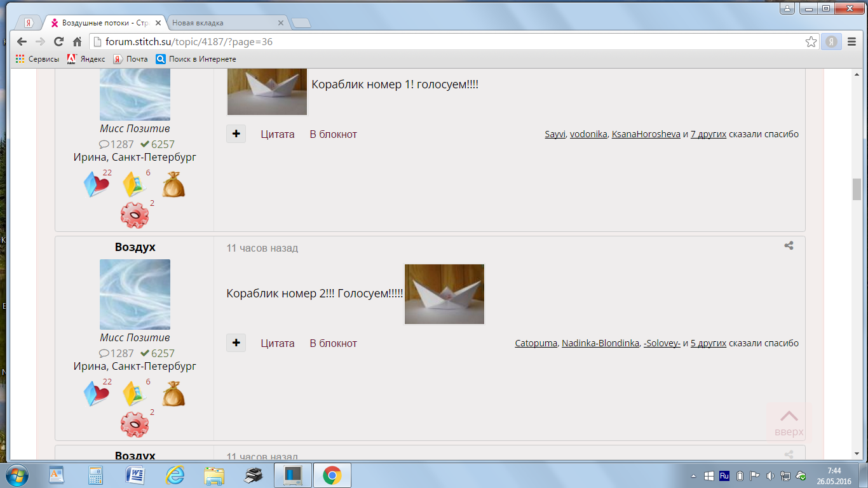Click the home icon in browser toolbar
This screenshot has width=868, height=488.
(77, 42)
